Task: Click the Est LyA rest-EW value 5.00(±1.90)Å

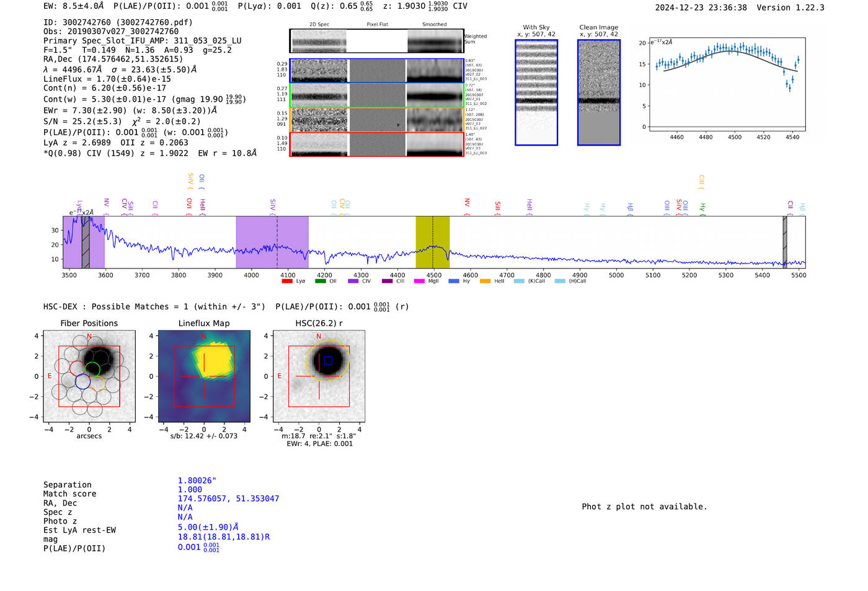Action: 208,527
